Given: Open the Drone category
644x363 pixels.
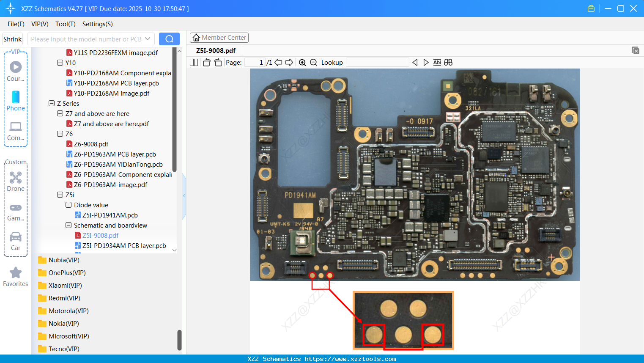Looking at the screenshot, I should (x=16, y=181).
